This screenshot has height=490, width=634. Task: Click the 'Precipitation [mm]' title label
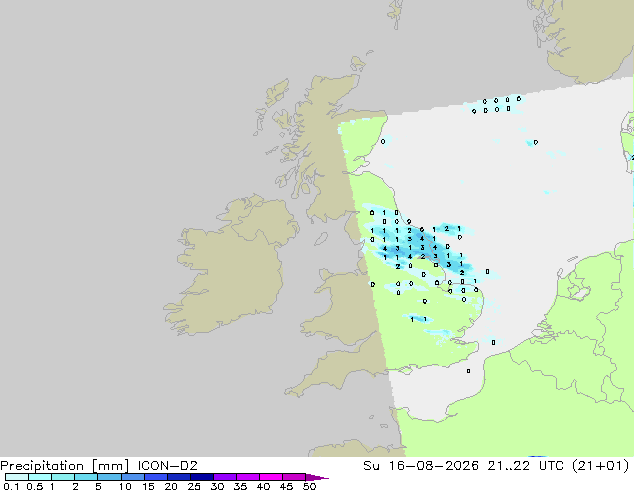click(65, 466)
